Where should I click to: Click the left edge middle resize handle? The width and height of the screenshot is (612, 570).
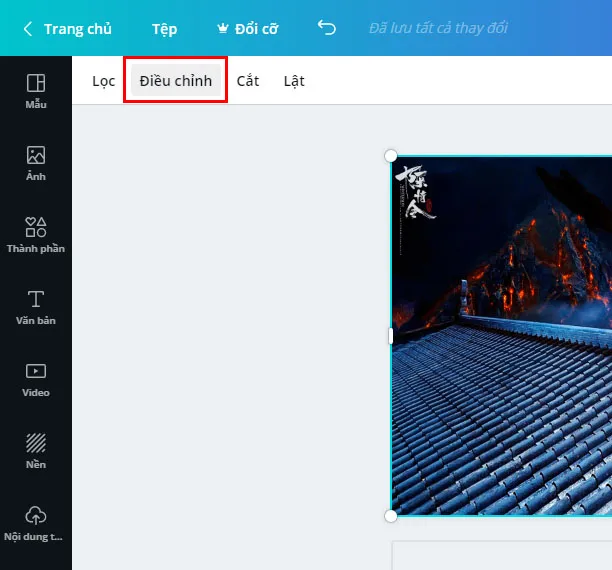391,336
